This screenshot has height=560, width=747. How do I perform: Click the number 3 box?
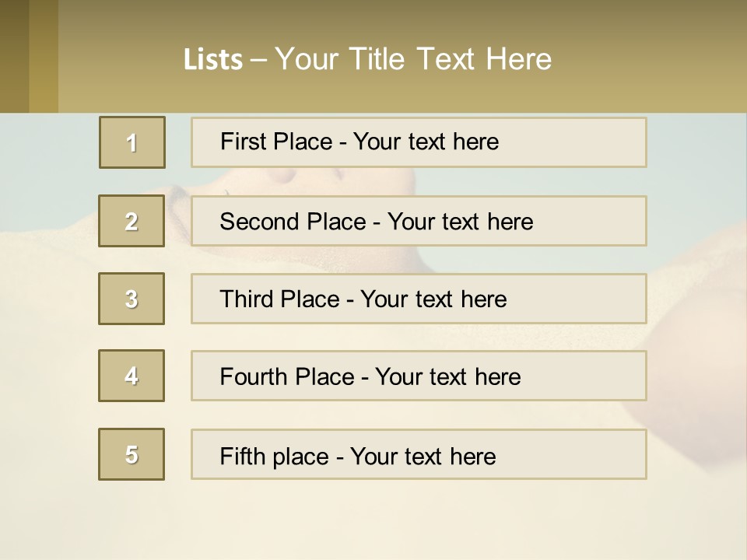[132, 299]
